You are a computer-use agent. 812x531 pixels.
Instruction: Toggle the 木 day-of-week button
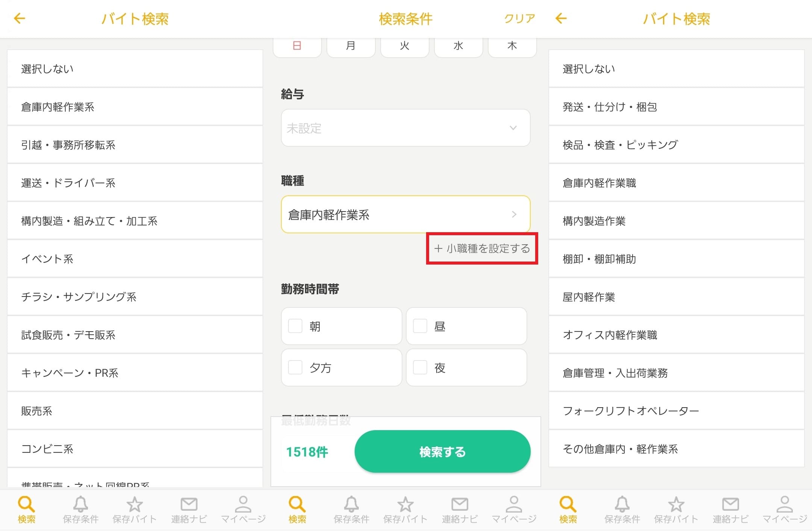pos(512,47)
